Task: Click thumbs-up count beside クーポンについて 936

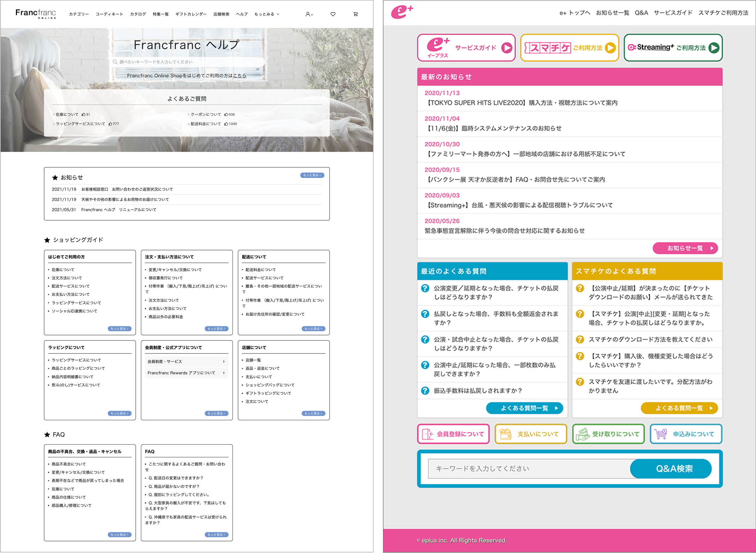Action: (229, 114)
